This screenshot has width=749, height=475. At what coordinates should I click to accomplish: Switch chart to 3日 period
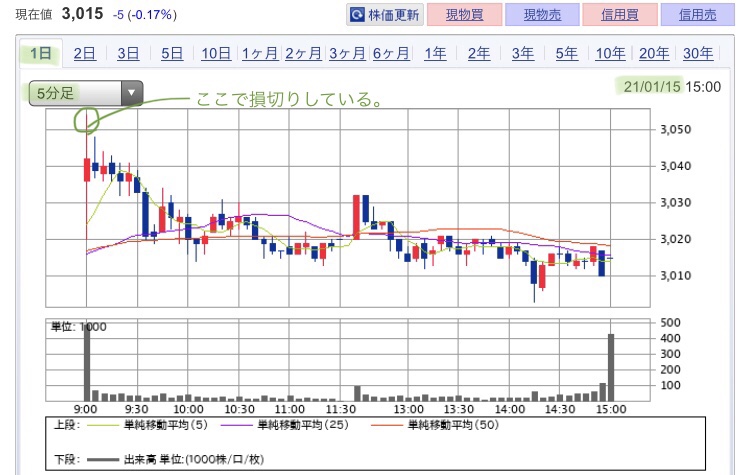point(128,54)
